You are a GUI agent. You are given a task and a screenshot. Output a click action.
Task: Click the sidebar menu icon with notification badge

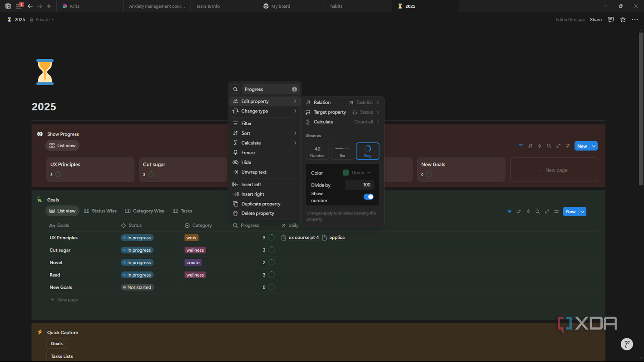19,6
